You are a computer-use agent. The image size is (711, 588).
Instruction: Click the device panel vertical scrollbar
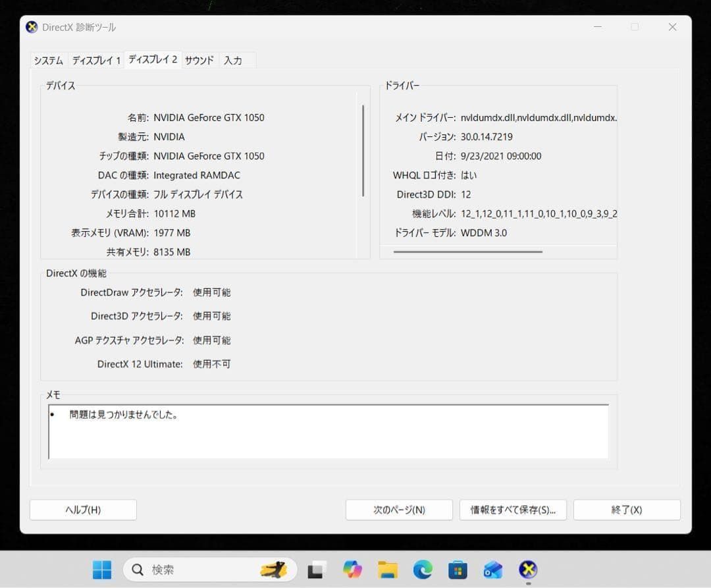pyautogui.click(x=363, y=150)
